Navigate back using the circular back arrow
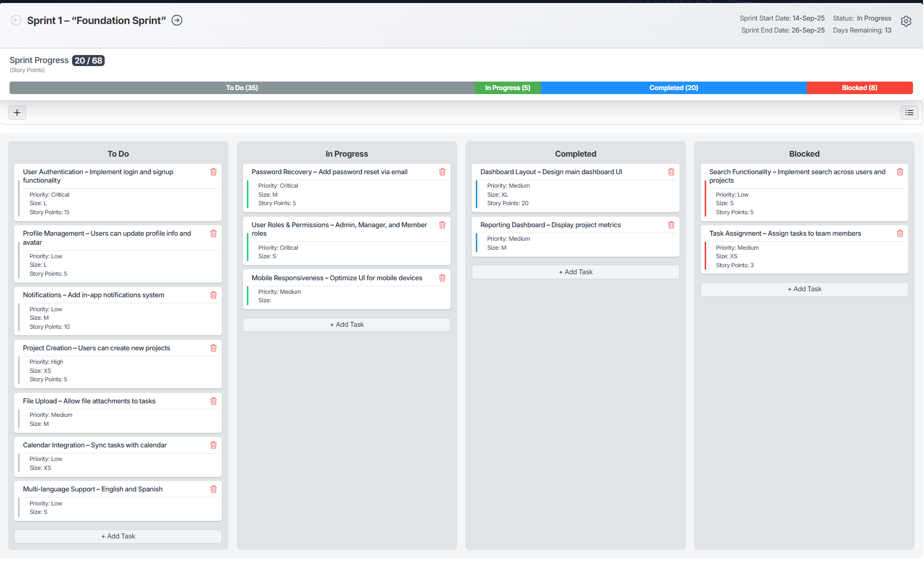Viewport: 924px width, 578px height. point(16,20)
